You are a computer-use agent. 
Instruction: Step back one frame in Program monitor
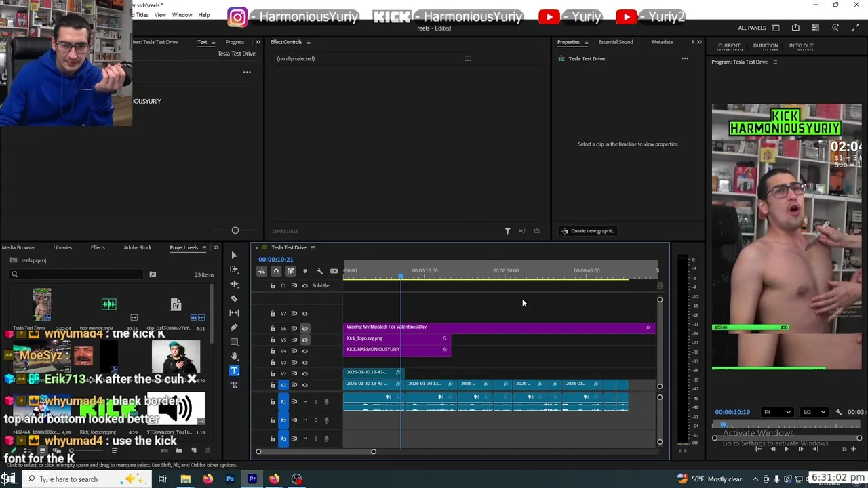point(772,449)
